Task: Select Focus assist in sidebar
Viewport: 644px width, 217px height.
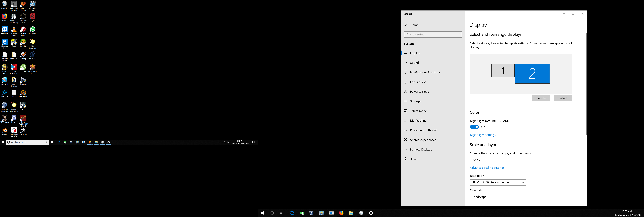Action: pos(418,82)
